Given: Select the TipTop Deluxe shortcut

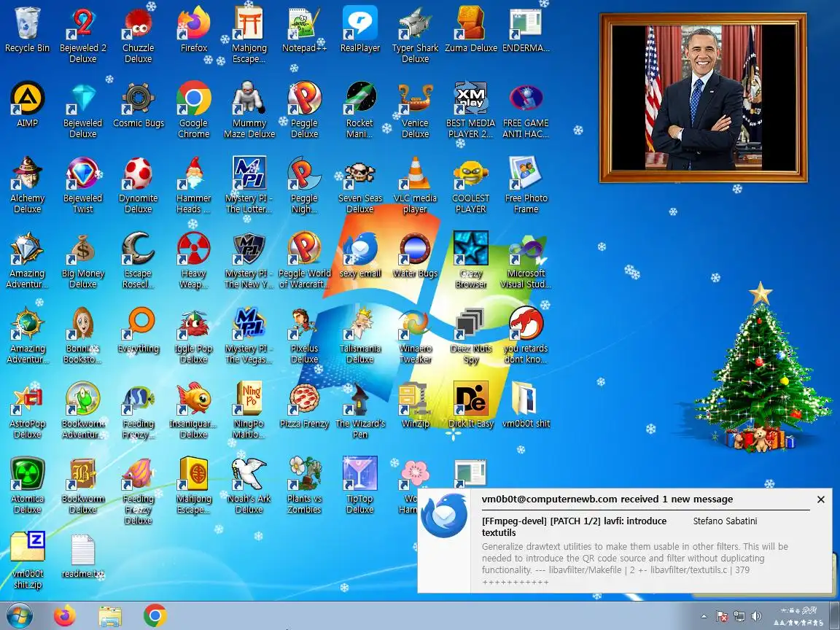Looking at the screenshot, I should point(360,486).
